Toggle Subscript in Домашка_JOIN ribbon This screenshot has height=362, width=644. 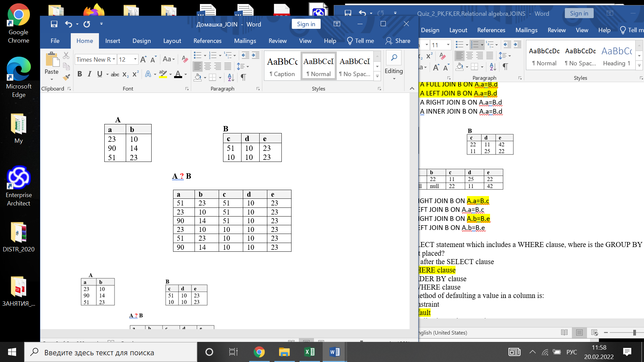(x=125, y=74)
